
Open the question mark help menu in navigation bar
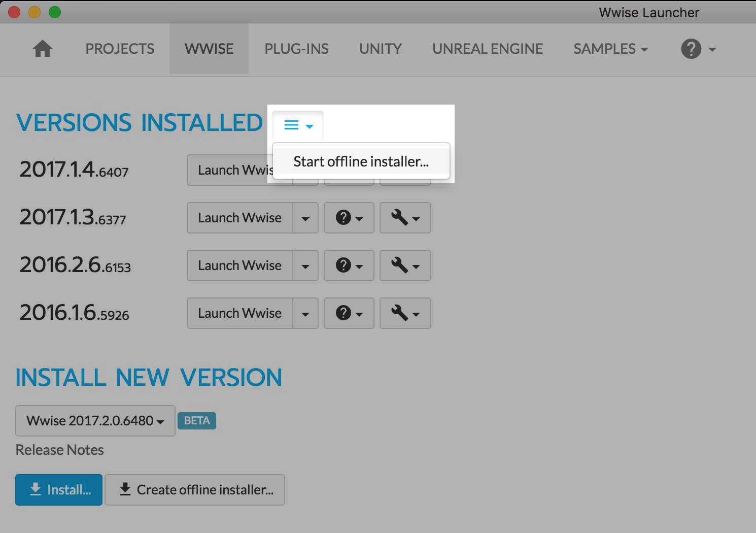click(691, 49)
